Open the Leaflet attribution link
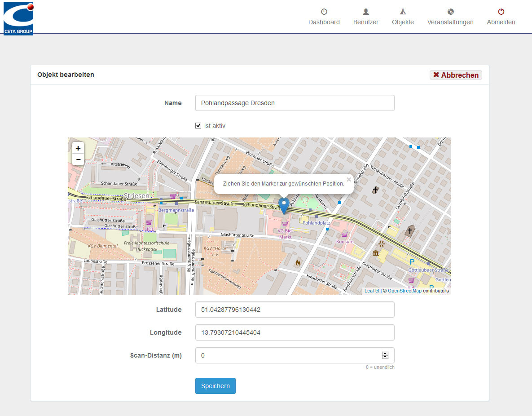The height and width of the screenshot is (416, 532). coord(372,291)
